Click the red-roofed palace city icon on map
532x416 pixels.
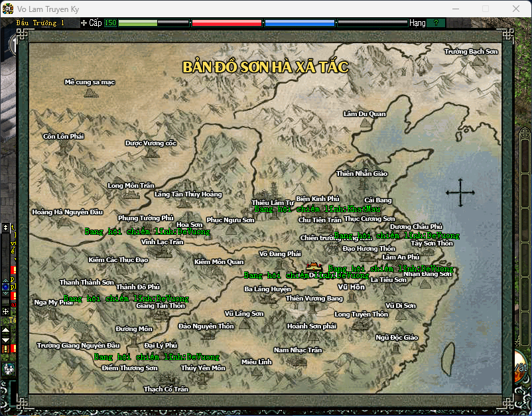(314, 267)
